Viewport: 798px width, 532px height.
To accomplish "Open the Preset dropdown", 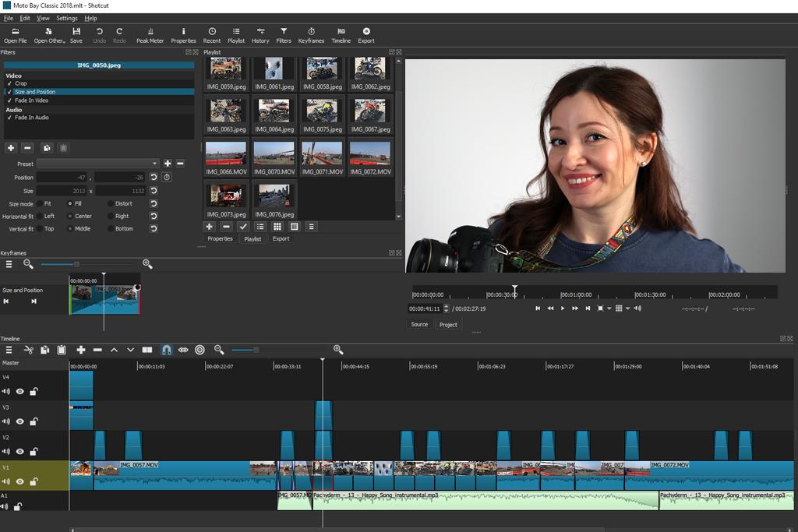I will pyautogui.click(x=97, y=164).
